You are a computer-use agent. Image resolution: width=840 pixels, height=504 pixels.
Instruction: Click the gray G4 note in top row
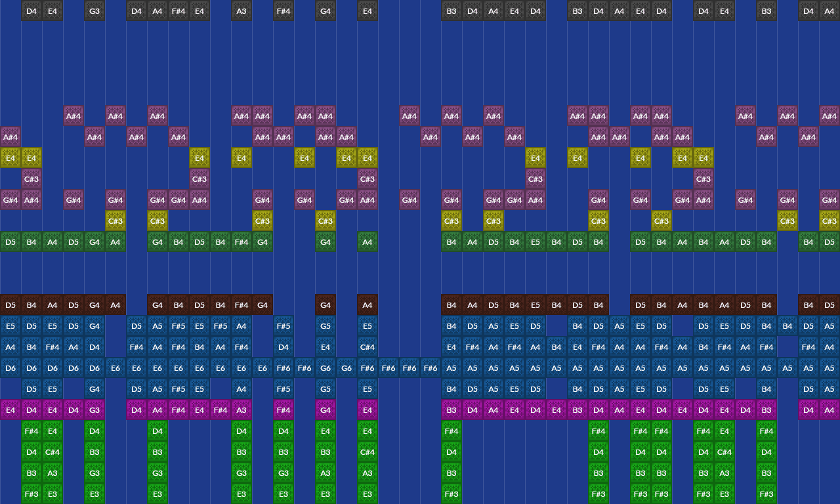(x=325, y=10)
